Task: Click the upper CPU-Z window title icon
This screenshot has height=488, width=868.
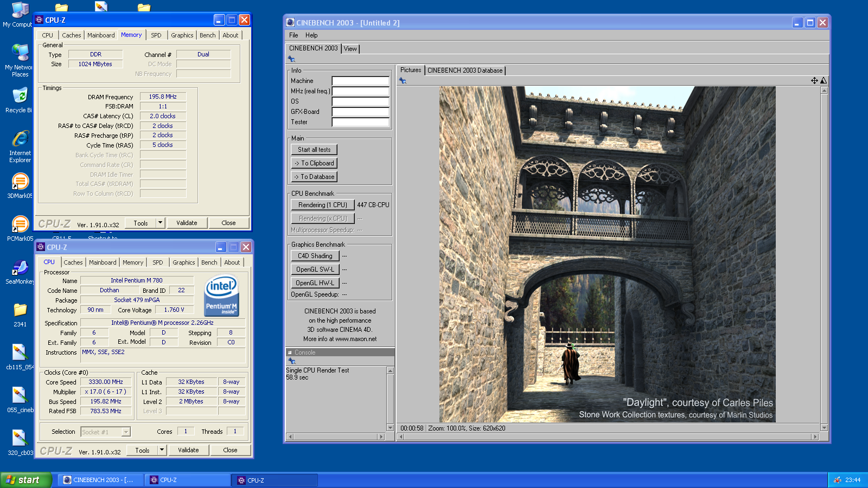Action: coord(39,20)
